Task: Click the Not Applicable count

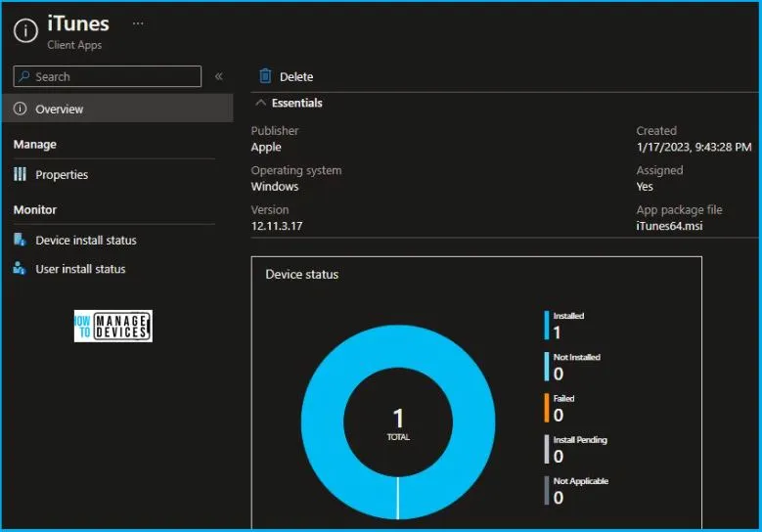Action: click(x=559, y=498)
